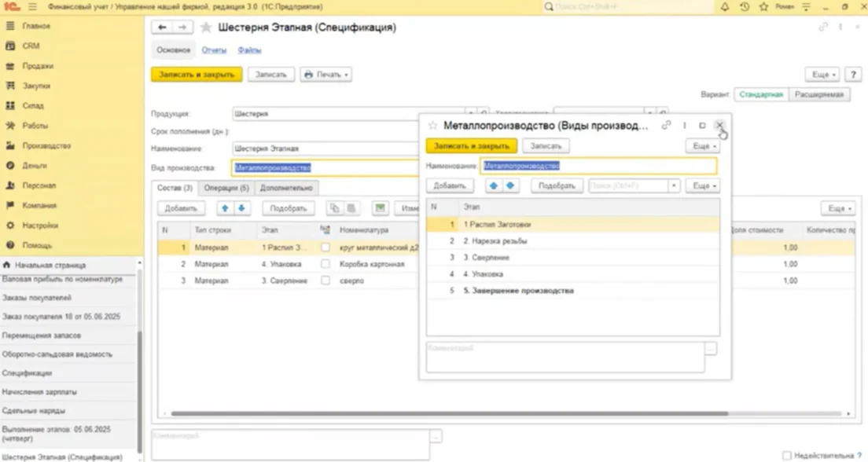Image resolution: width=868 pixels, height=462 pixels.
Task: Open Еще dropdown beside search field in dialog
Action: (x=704, y=186)
